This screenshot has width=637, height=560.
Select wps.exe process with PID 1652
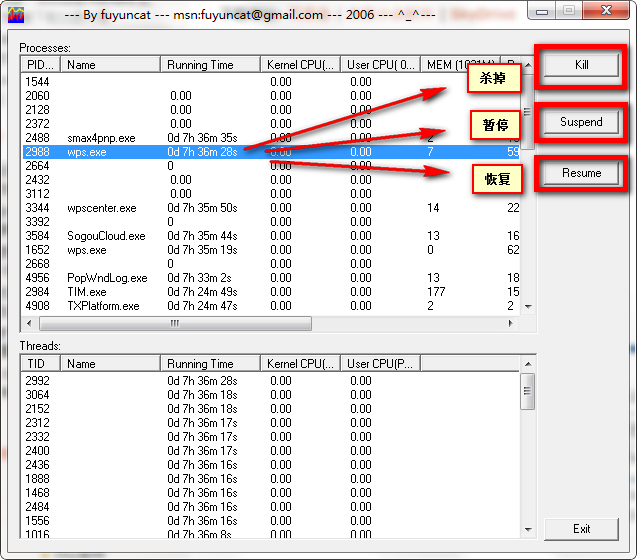(271, 250)
